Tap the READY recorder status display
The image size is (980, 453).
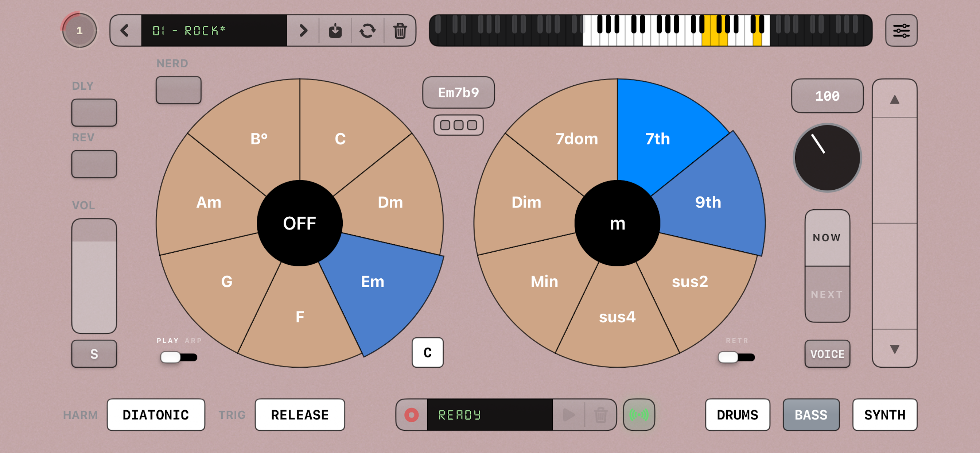(490, 415)
